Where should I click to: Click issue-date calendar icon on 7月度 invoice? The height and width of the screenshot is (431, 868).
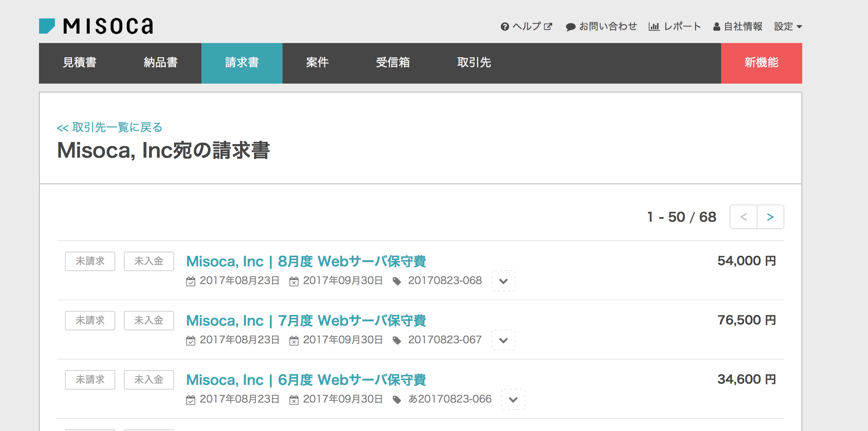click(191, 340)
